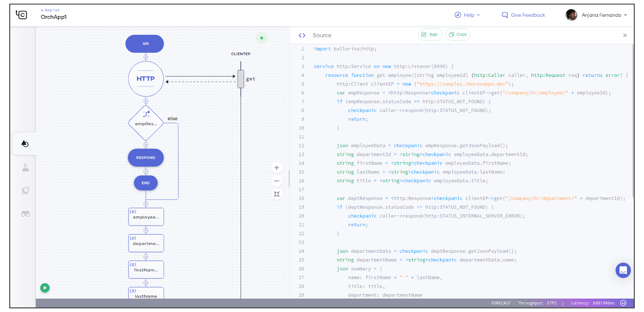Viewport: 644px width, 312px height.
Task: Select the develop icon in left sidebar
Action: coord(25,144)
